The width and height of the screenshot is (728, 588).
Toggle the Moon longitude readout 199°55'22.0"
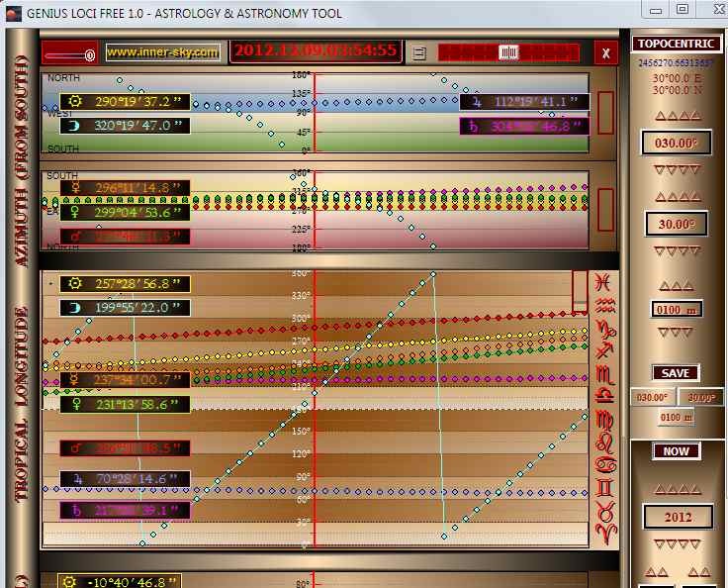125,308
